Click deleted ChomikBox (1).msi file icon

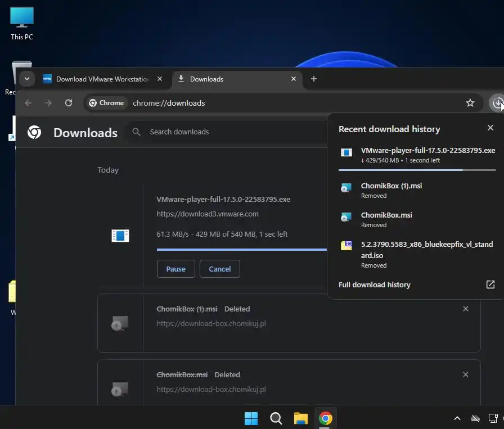tap(120, 323)
